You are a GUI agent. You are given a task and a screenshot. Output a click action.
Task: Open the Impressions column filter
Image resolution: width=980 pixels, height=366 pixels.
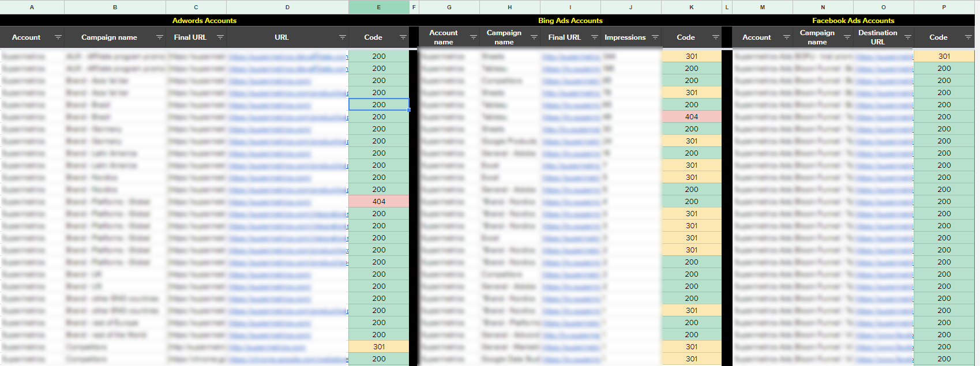click(x=655, y=37)
